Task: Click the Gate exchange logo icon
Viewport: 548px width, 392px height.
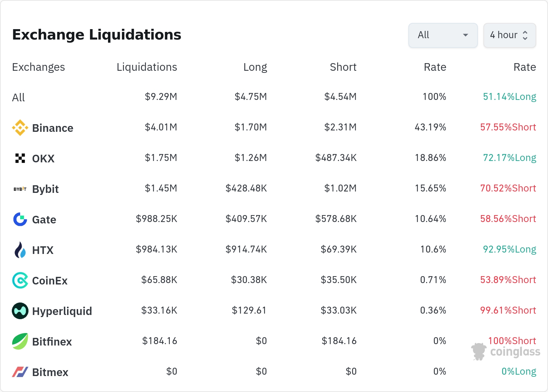Action: click(20, 219)
